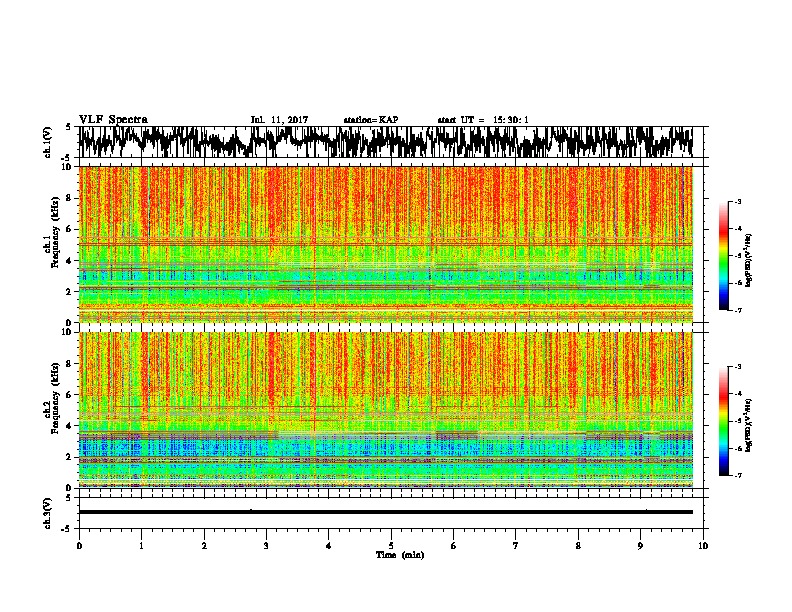Click the ch.2 spectrogram color scale bar

[x=723, y=421]
